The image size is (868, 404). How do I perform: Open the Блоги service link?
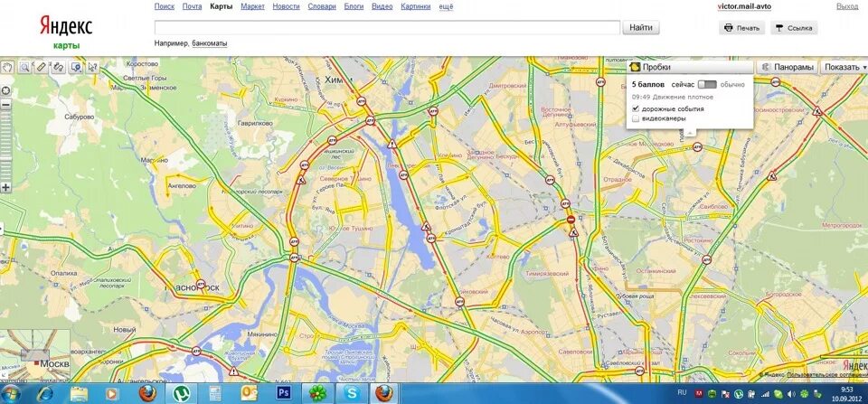pos(354,6)
